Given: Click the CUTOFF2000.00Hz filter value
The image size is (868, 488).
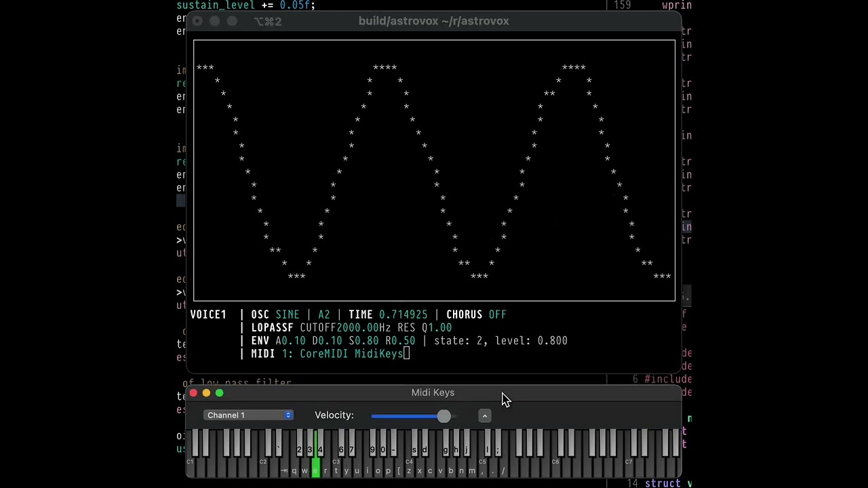Looking at the screenshot, I should 345,327.
